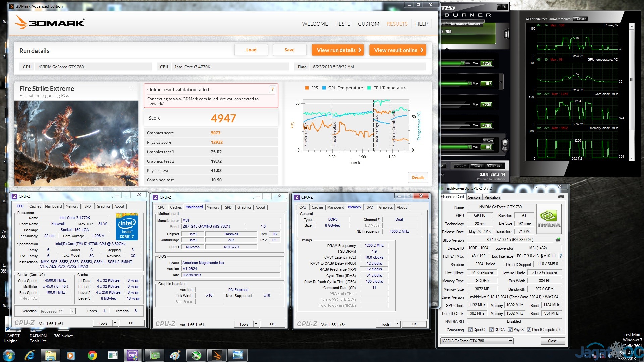Open the validation failed help question-mark icon
The width and height of the screenshot is (644, 362).
(272, 89)
